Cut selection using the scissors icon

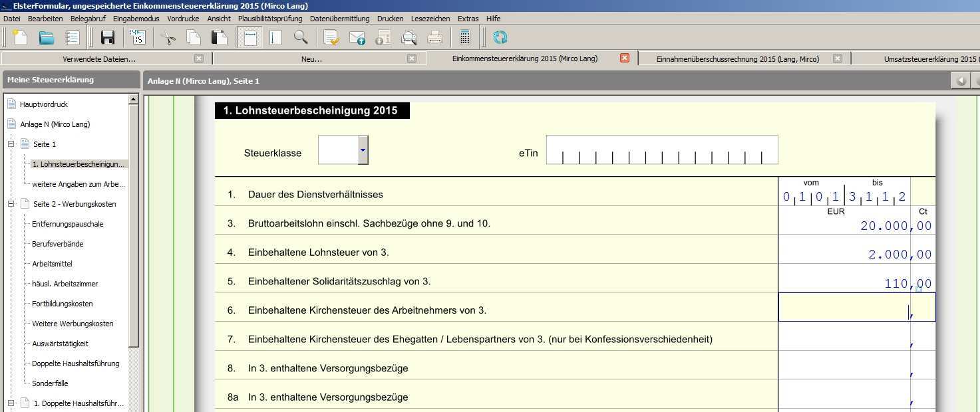point(168,37)
